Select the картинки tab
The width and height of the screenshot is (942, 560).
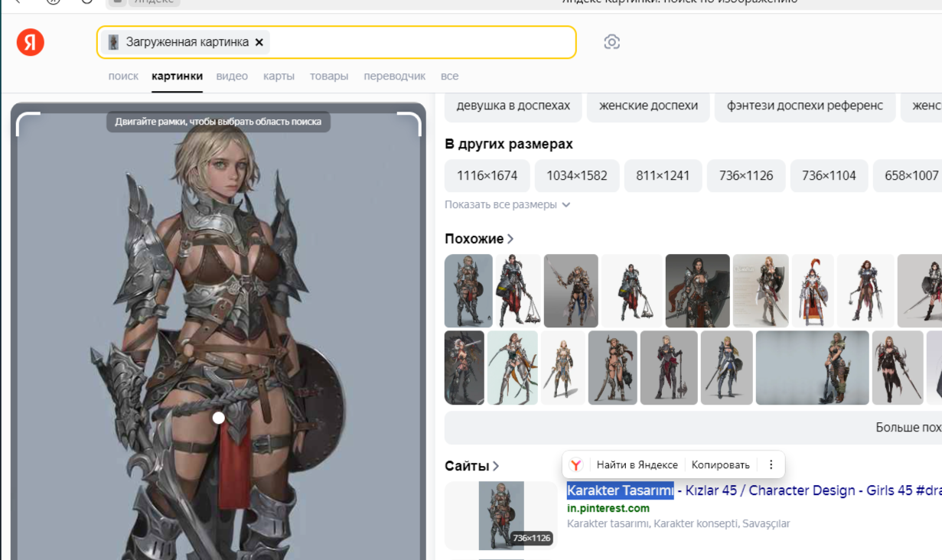click(x=177, y=76)
